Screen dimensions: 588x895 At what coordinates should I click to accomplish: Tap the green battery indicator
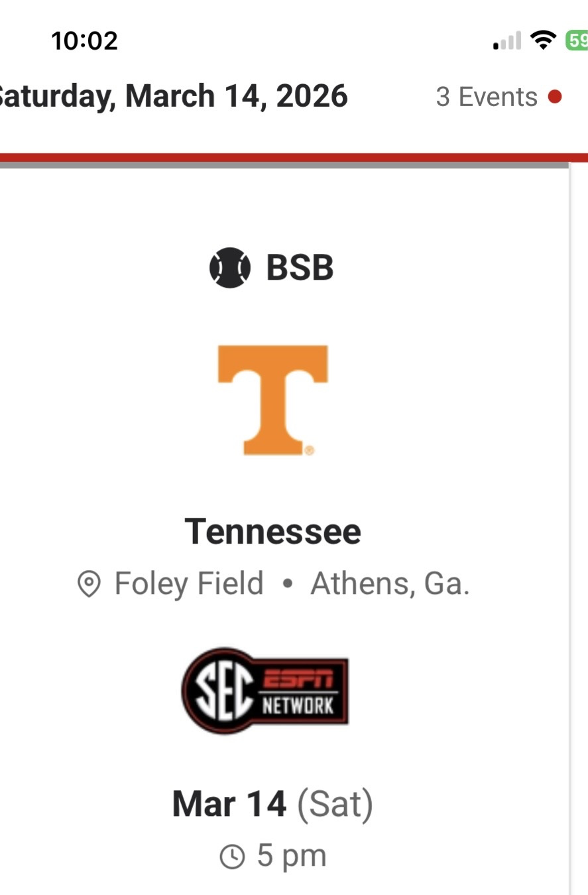click(x=577, y=41)
